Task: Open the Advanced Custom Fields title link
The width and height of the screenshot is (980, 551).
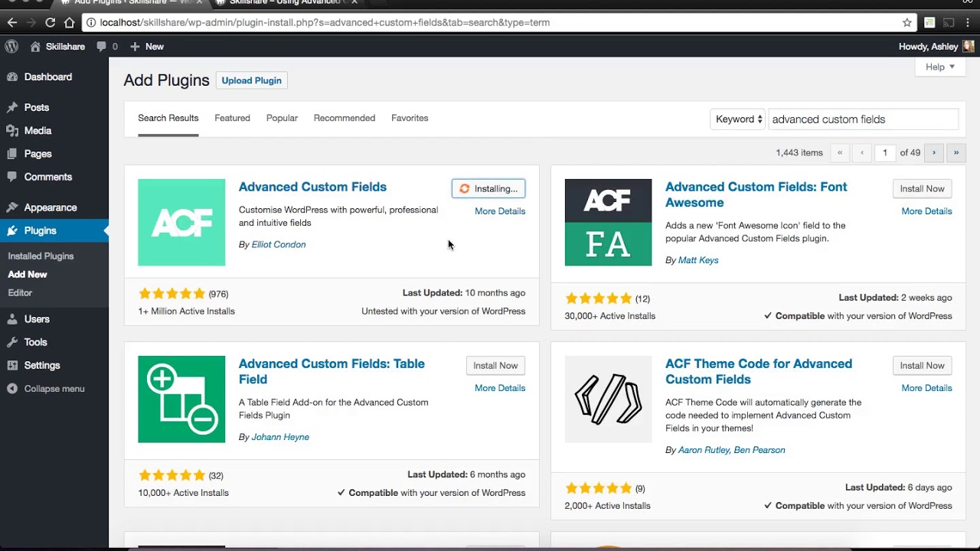Action: coord(312,187)
